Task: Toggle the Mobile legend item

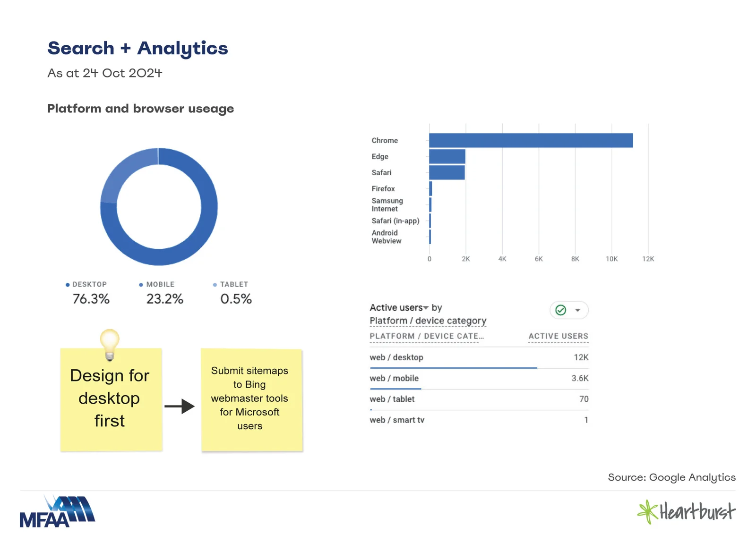Action: coord(157,285)
